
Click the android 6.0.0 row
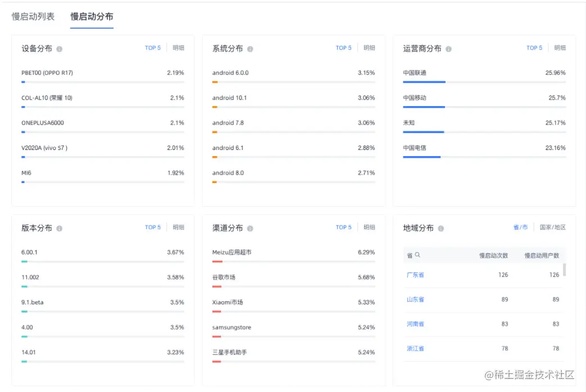[x=294, y=76]
